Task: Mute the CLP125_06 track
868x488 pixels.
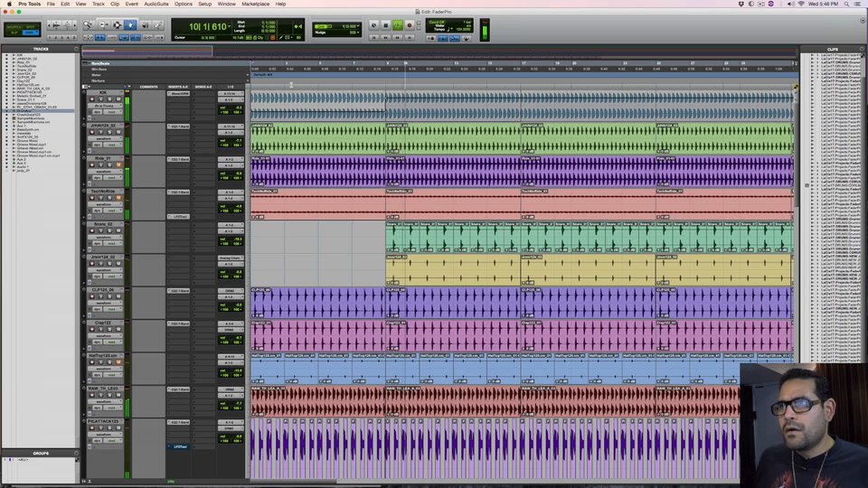Action: pyautogui.click(x=118, y=296)
